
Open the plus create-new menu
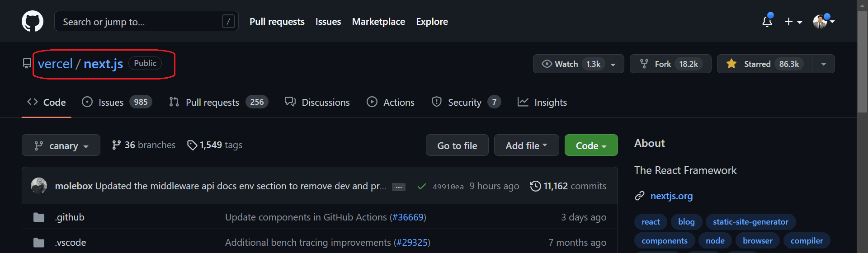tap(793, 22)
